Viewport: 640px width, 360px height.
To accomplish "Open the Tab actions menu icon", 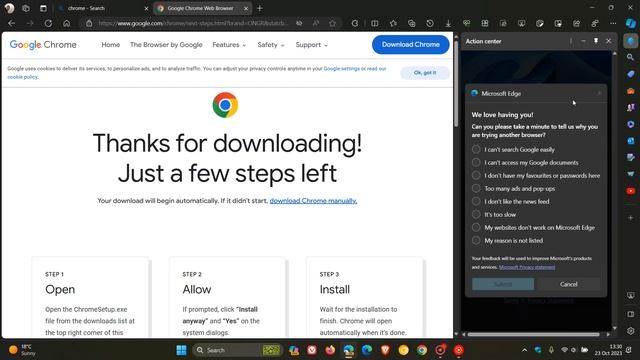I will coord(43,8).
